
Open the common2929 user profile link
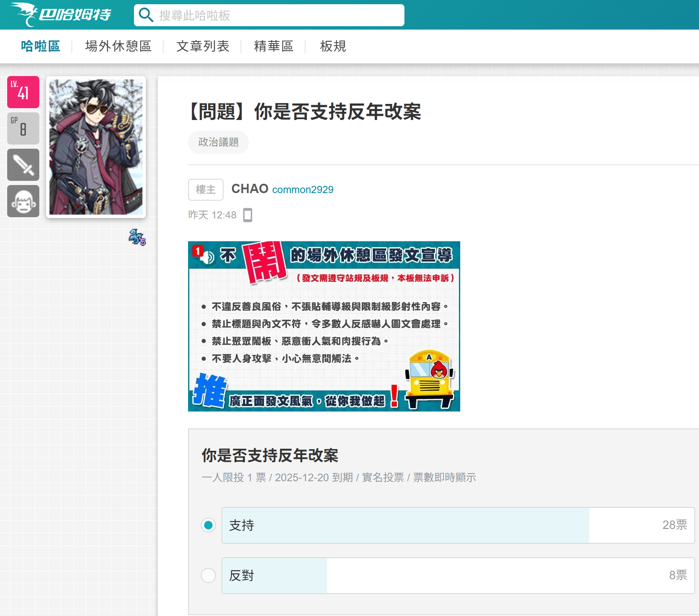303,190
